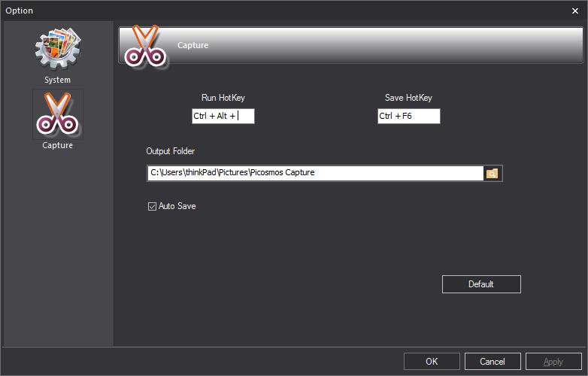Close the Option dialog window
The width and height of the screenshot is (588, 376).
click(x=575, y=11)
